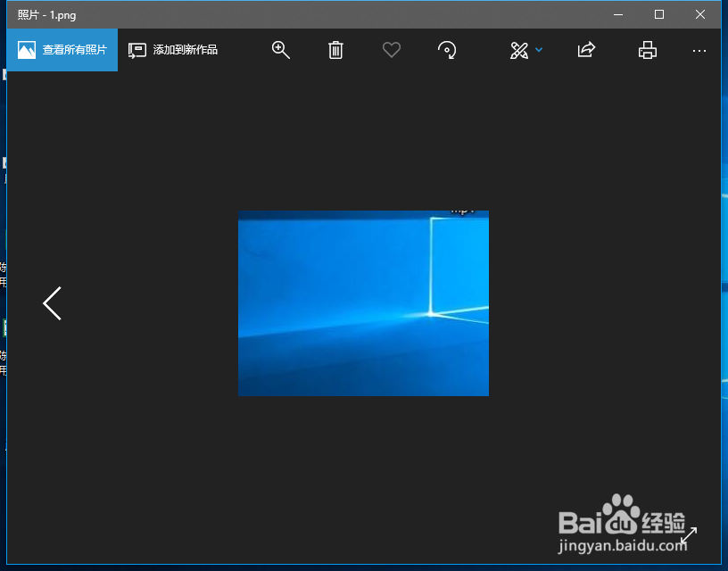Go to previous photo with left arrow
Screen dimensions: 728x571
click(x=53, y=303)
